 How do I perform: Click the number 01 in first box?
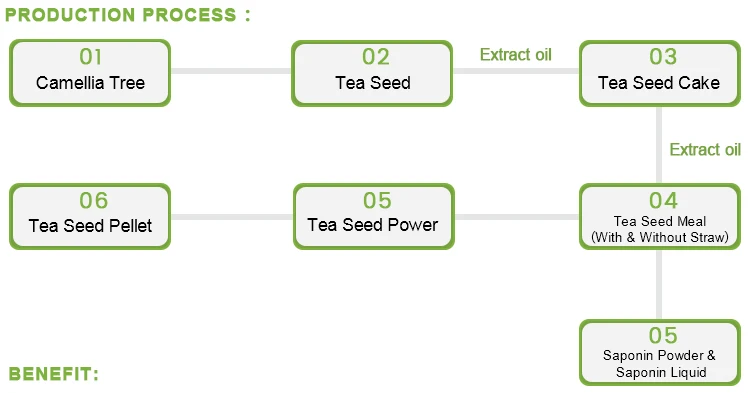[x=91, y=57]
